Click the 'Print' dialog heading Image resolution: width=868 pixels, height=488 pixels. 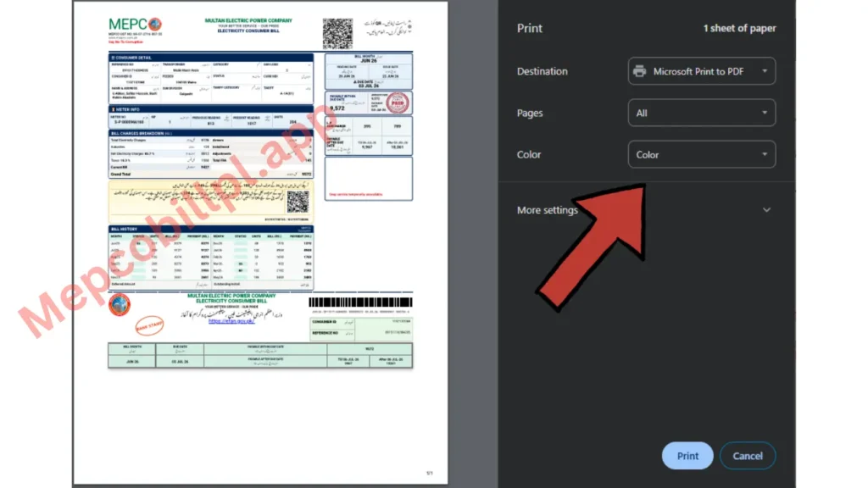click(x=529, y=28)
